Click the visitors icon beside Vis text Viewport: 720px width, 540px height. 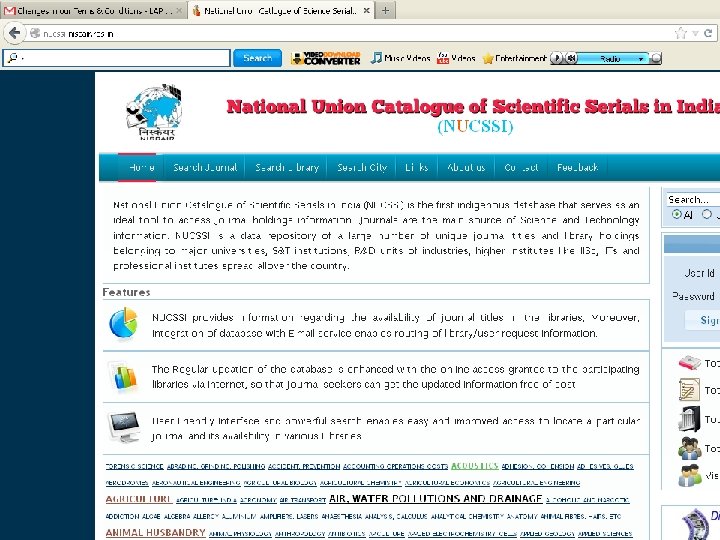click(x=689, y=476)
